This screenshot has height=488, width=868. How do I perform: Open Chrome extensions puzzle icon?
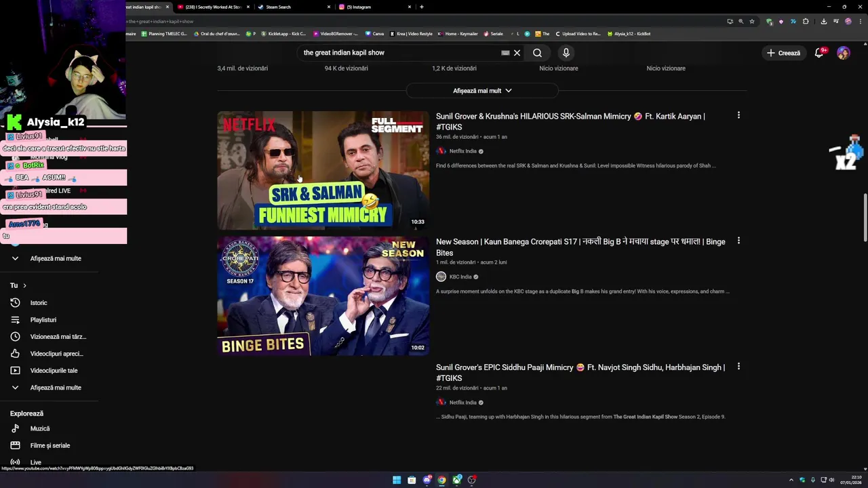[x=806, y=21]
